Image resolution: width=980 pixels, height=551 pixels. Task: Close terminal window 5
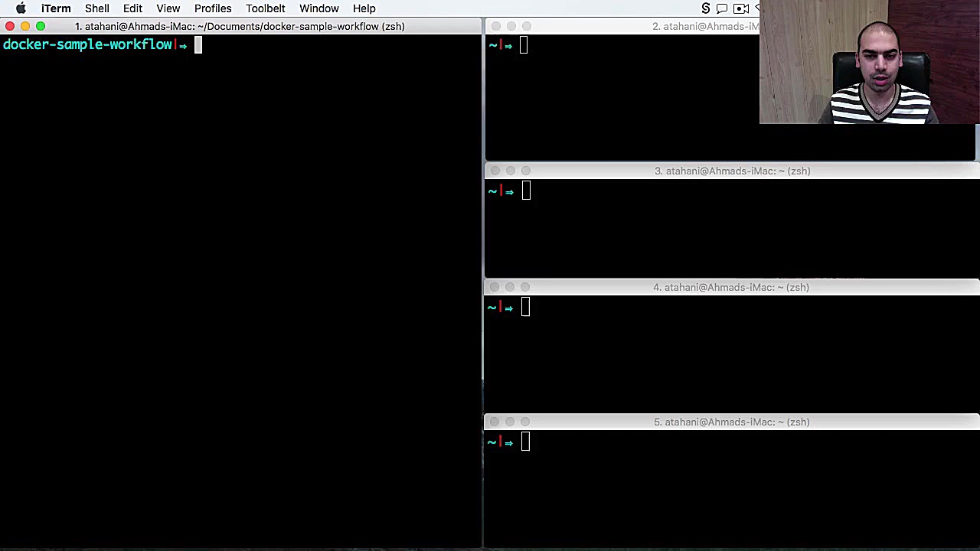(495, 422)
